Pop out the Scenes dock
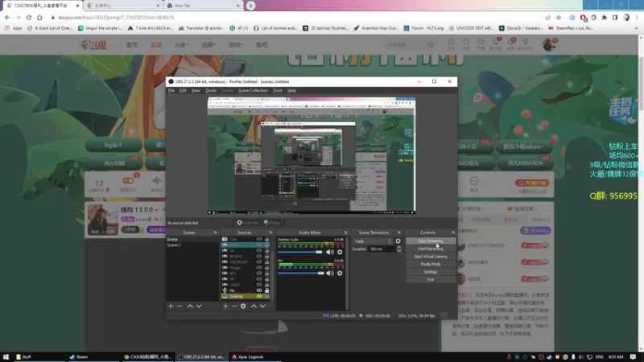The height and width of the screenshot is (362, 644). [x=215, y=232]
